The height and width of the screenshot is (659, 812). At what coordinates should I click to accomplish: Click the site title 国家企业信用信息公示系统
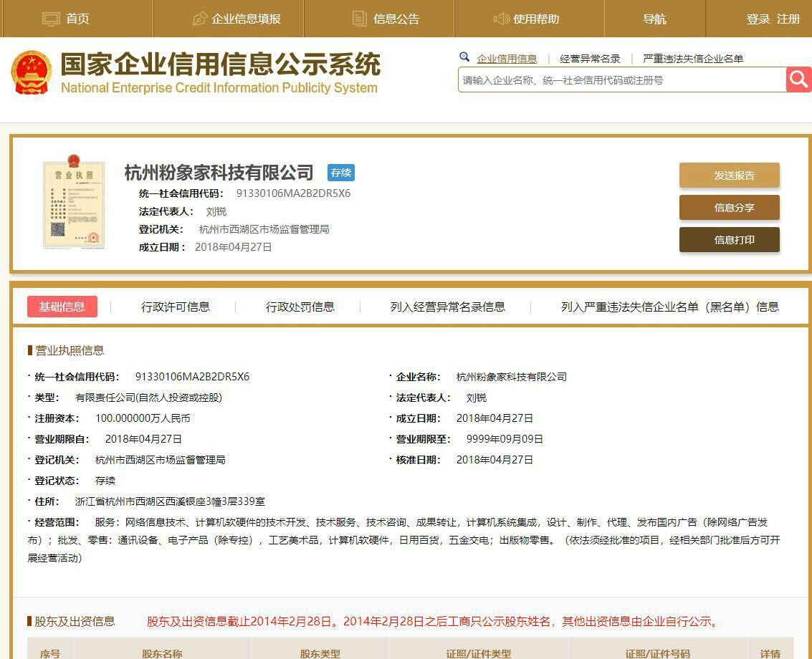pos(220,64)
